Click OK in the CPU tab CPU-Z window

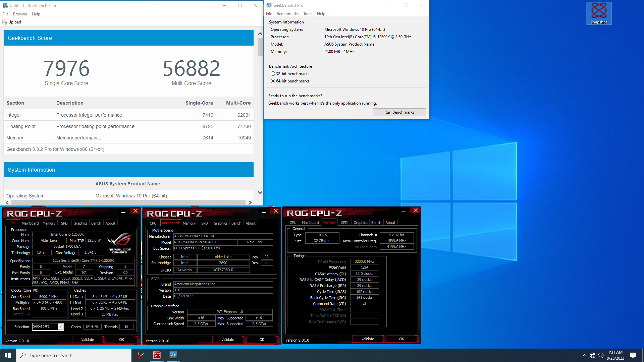click(121, 340)
